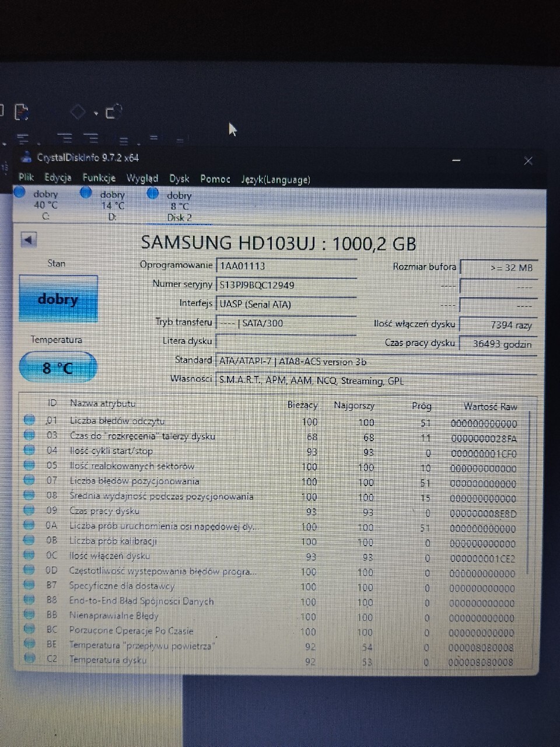Click the Tryb transferu field SATA/300
Viewport: 560px width, 747px height.
coord(286,323)
